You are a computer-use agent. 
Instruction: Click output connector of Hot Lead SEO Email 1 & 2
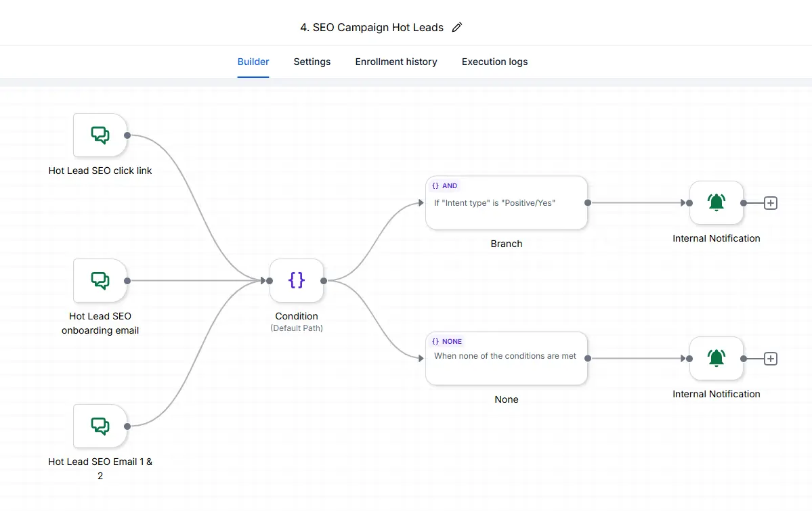(127, 426)
